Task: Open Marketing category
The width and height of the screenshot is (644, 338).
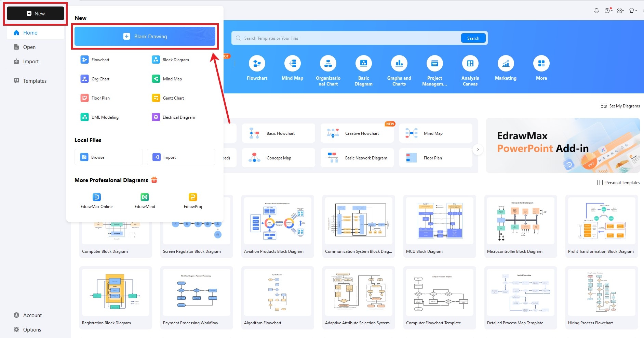Action: click(506, 68)
